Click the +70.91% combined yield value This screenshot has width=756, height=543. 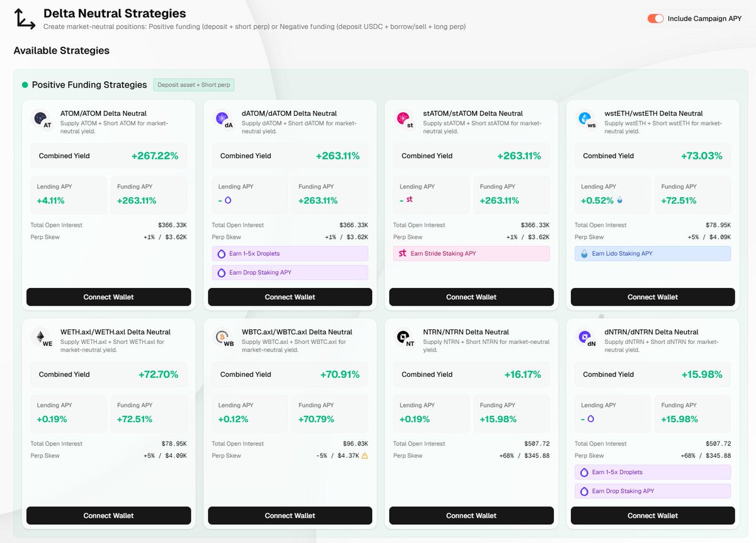point(340,374)
